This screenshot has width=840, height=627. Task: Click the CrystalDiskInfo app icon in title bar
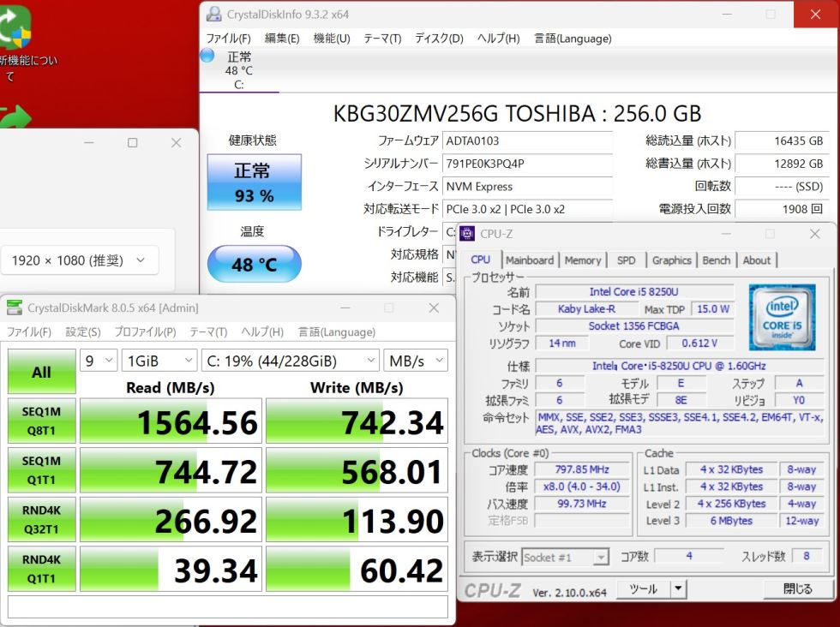coord(213,15)
